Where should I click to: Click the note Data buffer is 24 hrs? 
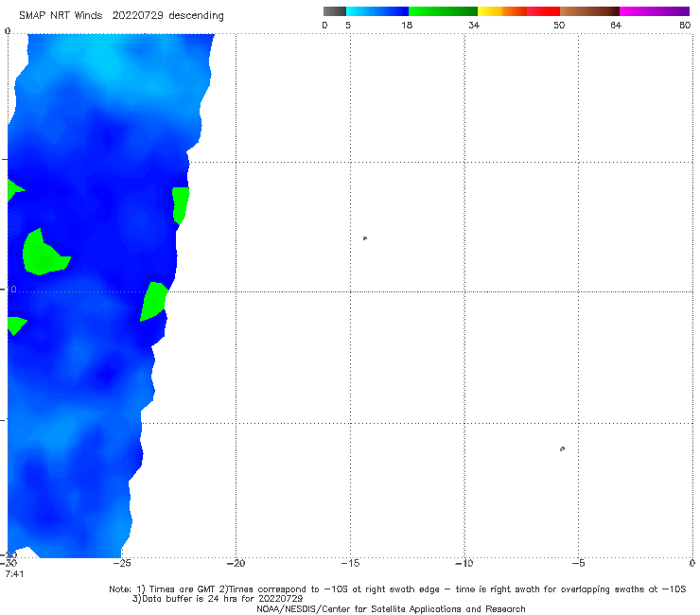[218, 599]
